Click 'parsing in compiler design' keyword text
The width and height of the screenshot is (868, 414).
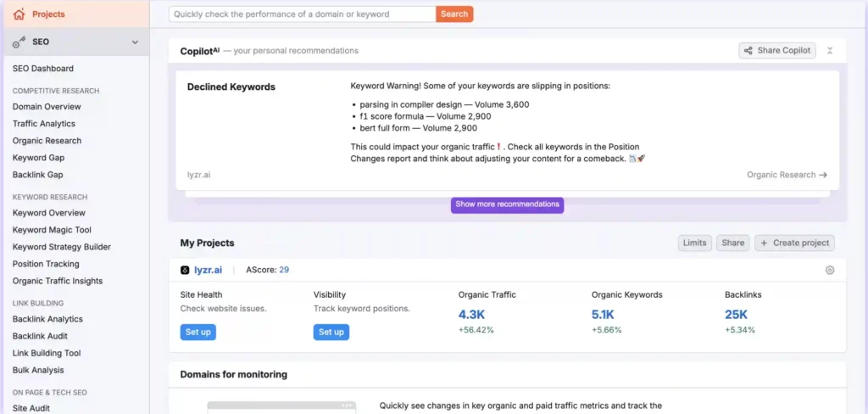coord(410,104)
